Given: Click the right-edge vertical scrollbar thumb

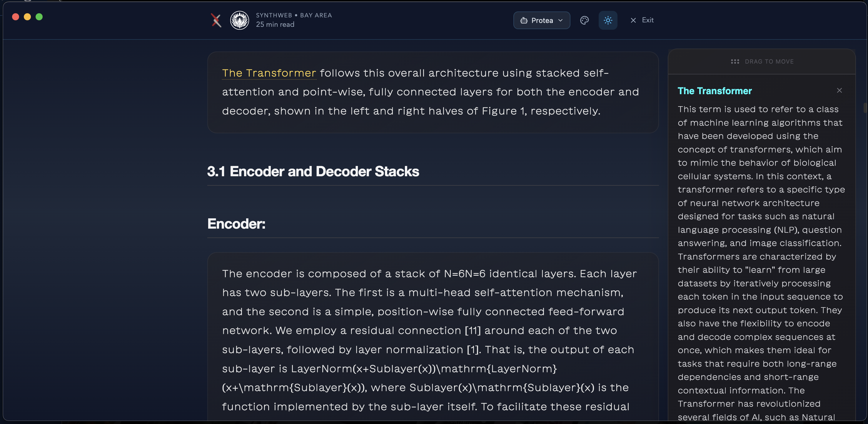Looking at the screenshot, I should [x=865, y=108].
